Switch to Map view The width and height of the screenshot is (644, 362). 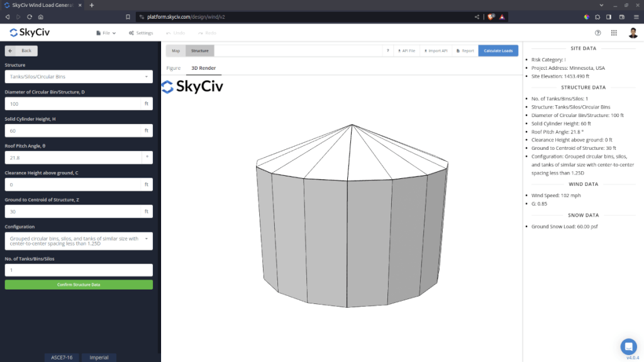click(175, 50)
